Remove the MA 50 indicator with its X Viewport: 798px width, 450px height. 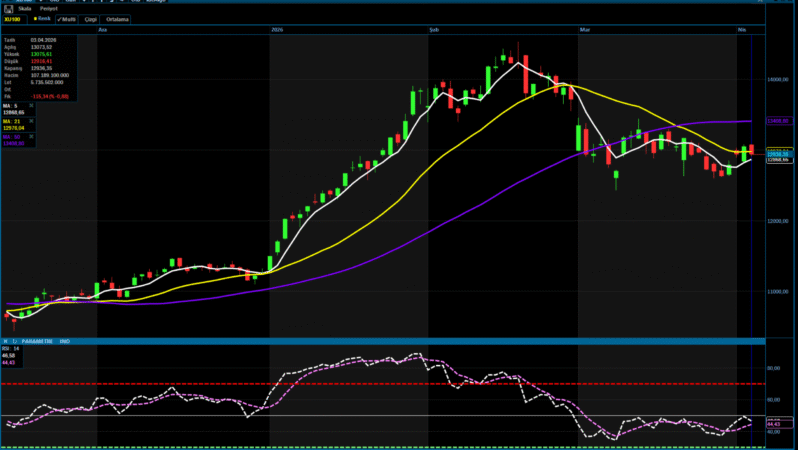[31, 137]
